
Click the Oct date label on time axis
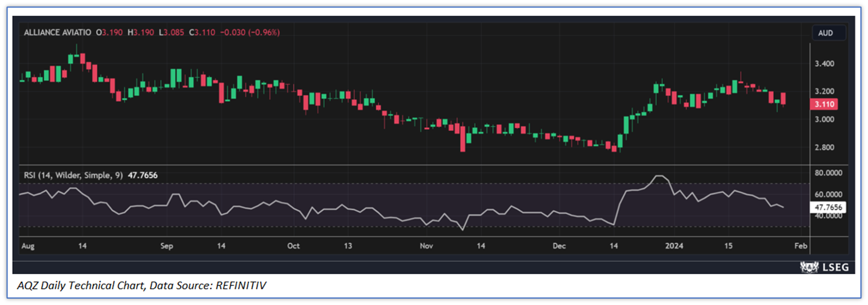[293, 246]
